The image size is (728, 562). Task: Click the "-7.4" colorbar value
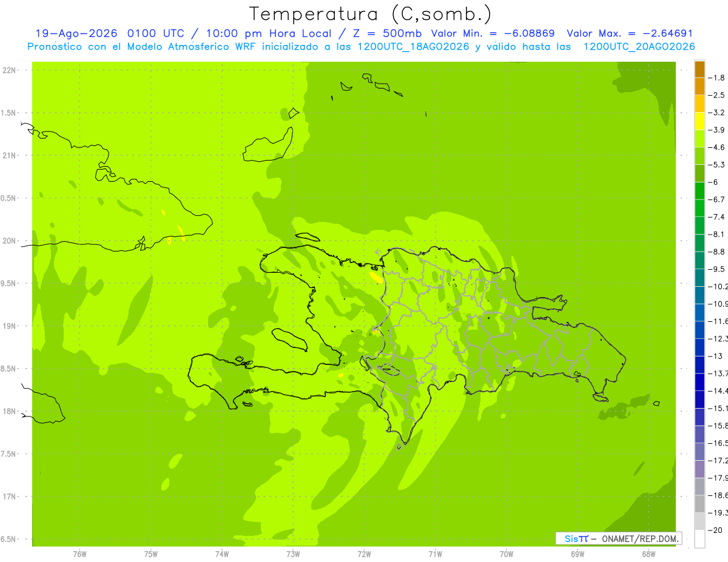coord(717,217)
